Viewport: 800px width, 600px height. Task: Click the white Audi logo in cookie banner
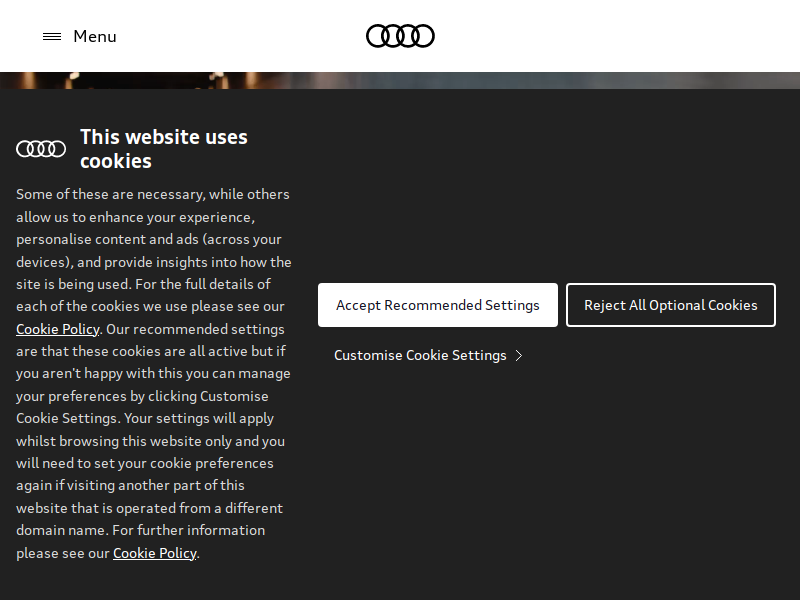pos(41,149)
